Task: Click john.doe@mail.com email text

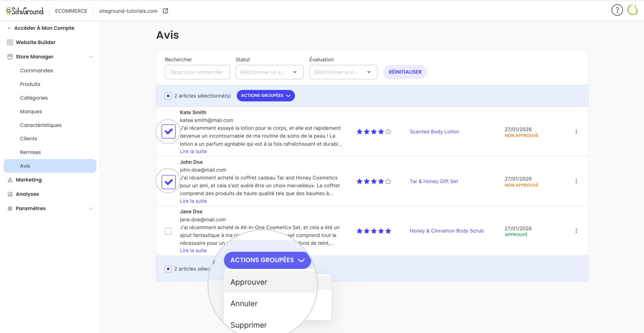Action: pos(203,170)
